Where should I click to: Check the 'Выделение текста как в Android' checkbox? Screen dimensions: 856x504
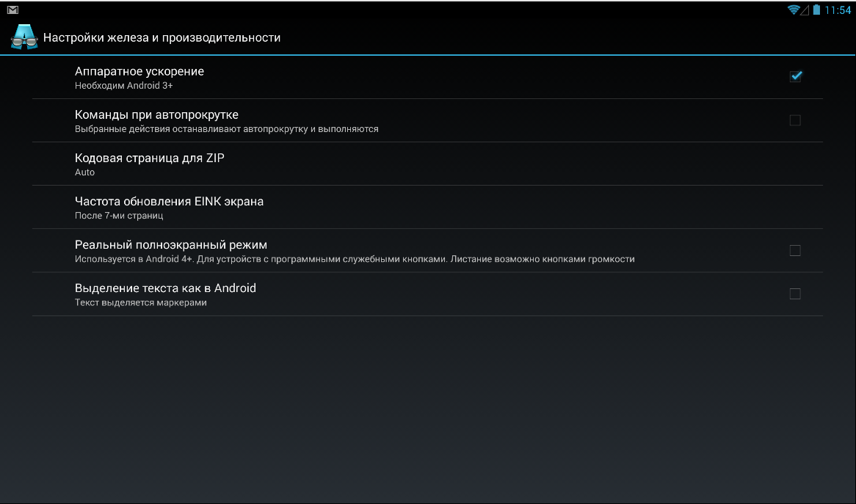pyautogui.click(x=795, y=294)
